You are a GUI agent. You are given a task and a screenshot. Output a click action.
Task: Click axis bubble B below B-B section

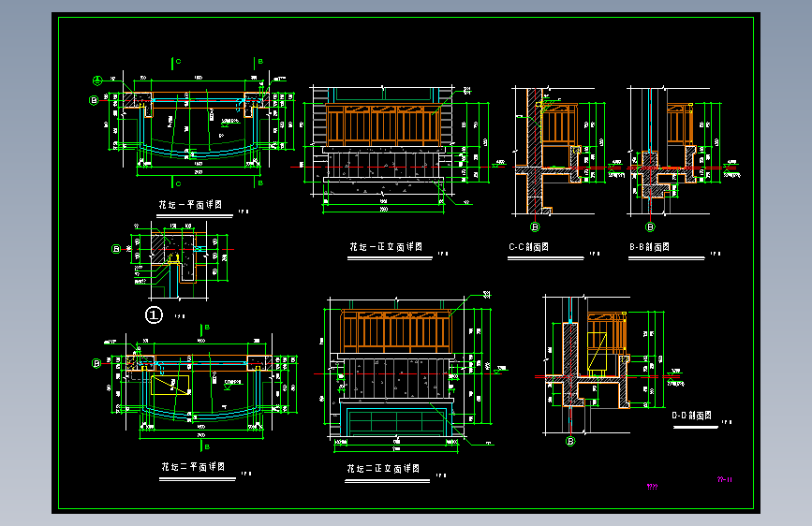[x=650, y=226]
